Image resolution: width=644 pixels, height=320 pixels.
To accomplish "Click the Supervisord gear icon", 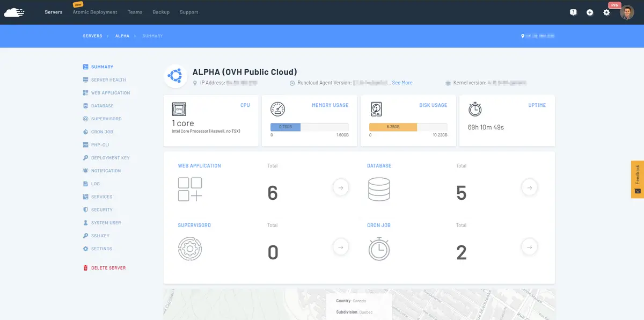I will pos(190,249).
